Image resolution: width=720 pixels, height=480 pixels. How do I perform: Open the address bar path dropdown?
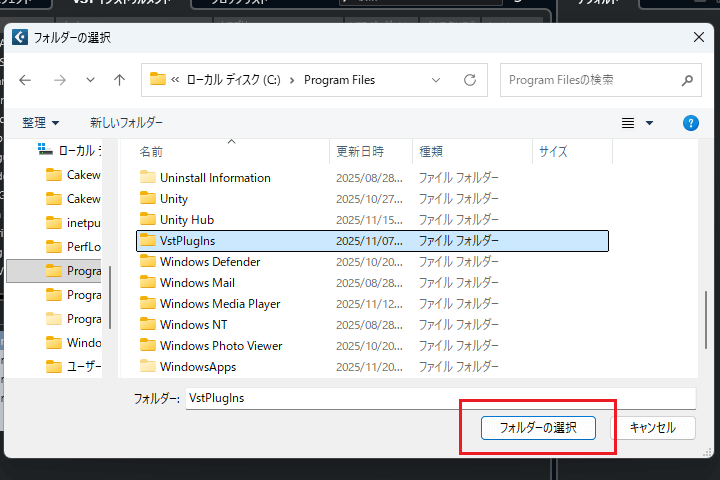click(x=436, y=80)
